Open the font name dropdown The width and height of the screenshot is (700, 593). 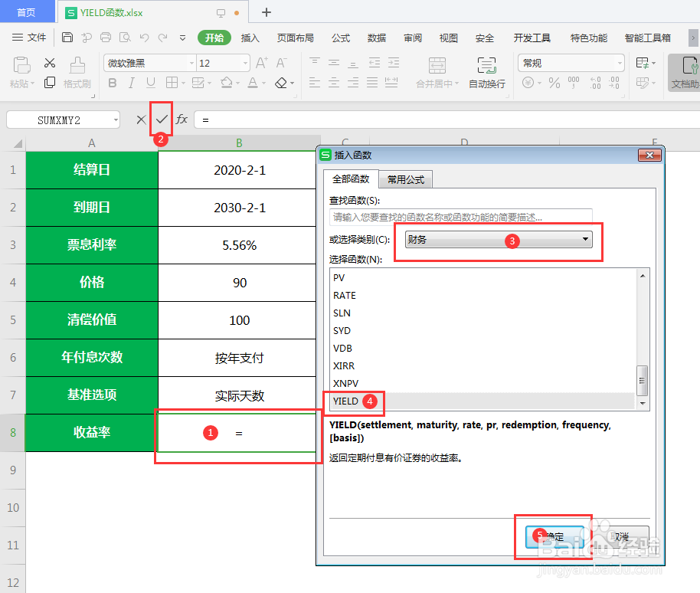192,64
